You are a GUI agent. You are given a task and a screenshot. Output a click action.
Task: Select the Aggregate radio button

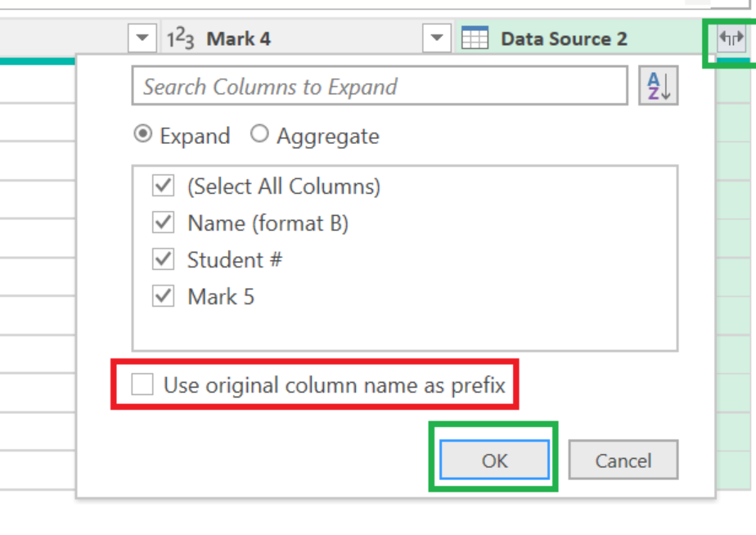click(259, 134)
